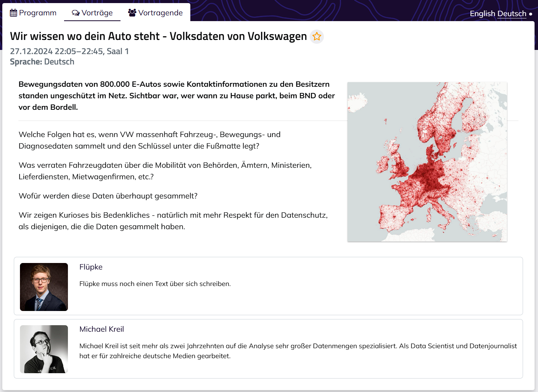Switch language to English
The width and height of the screenshot is (538, 392).
tap(482, 13)
